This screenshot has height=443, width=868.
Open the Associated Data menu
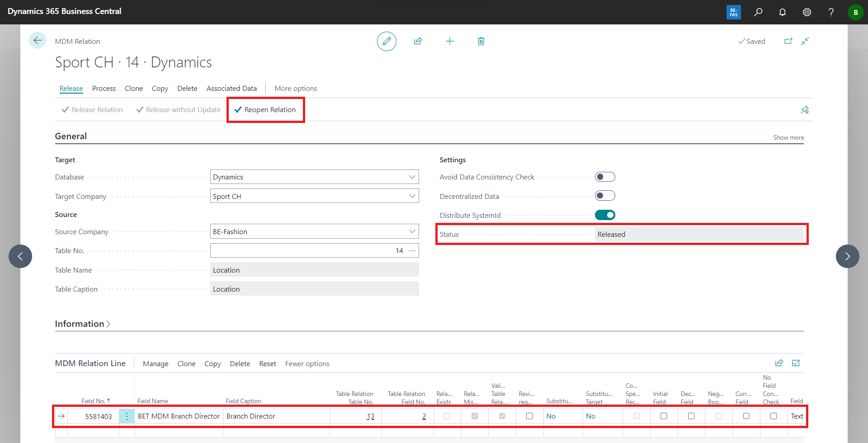(x=231, y=89)
